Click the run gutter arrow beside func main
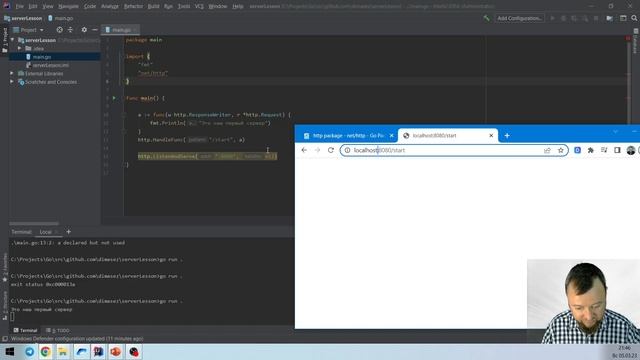 114,98
